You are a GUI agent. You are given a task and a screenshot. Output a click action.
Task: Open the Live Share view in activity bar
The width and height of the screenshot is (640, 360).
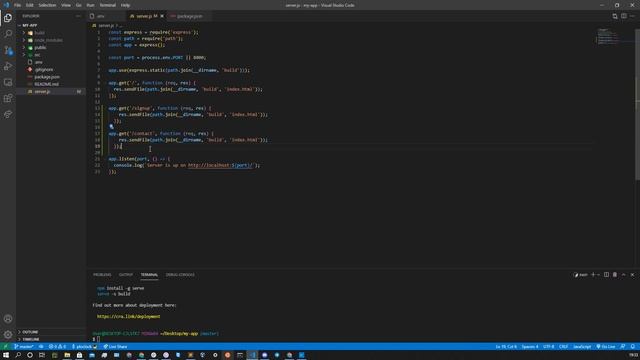coord(8,114)
